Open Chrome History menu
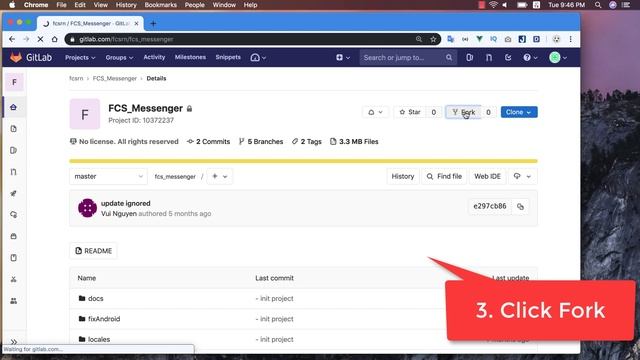 tap(126, 5)
